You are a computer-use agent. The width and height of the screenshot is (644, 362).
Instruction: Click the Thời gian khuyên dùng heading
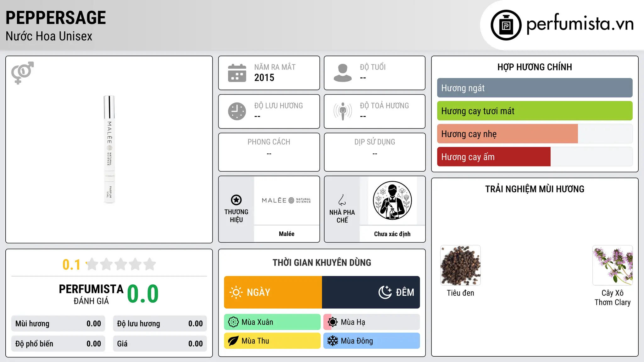coord(322,263)
